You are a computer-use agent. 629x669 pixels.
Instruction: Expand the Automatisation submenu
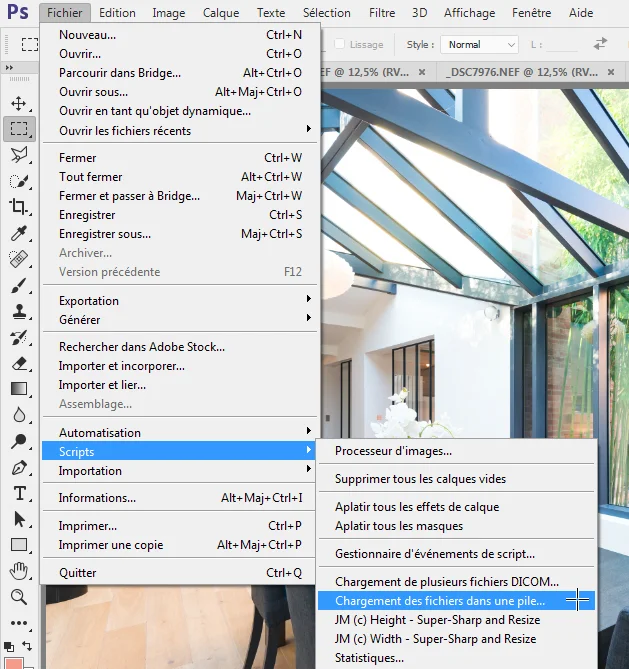click(x=179, y=433)
